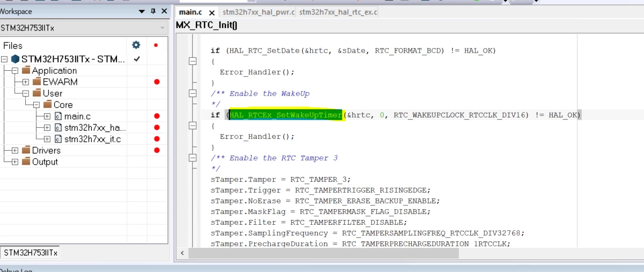
Task: Click the highlighted HAL_RTCEx_SetWakeUpTimer text
Action: (286, 115)
